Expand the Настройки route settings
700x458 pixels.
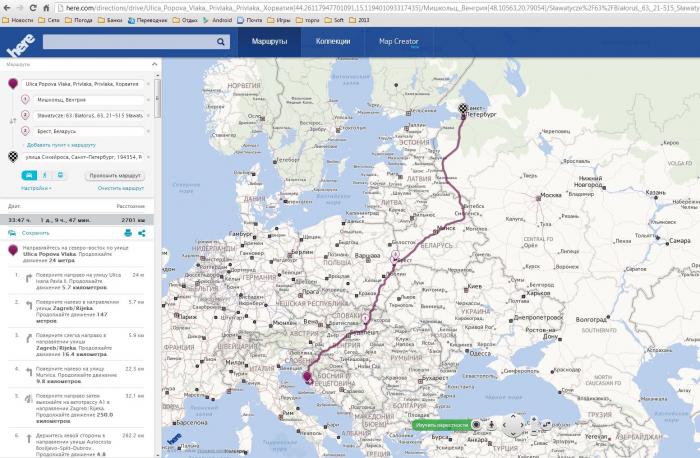[x=36, y=188]
